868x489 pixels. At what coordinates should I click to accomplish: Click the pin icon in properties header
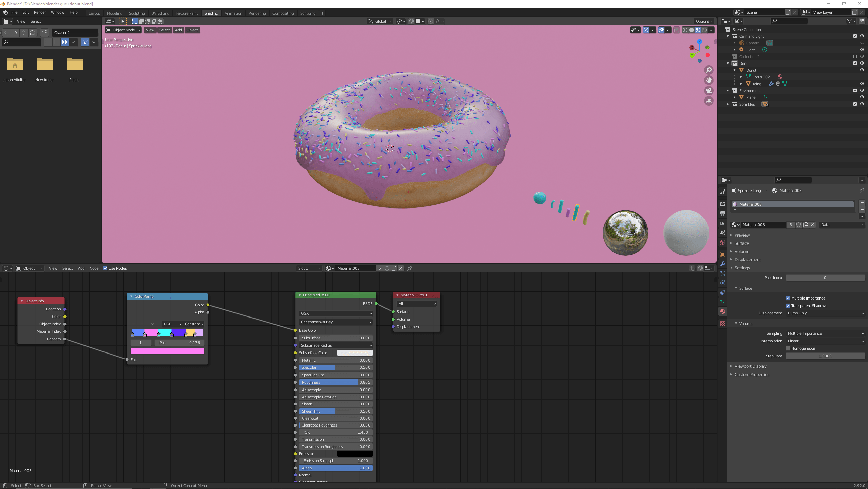click(x=862, y=191)
